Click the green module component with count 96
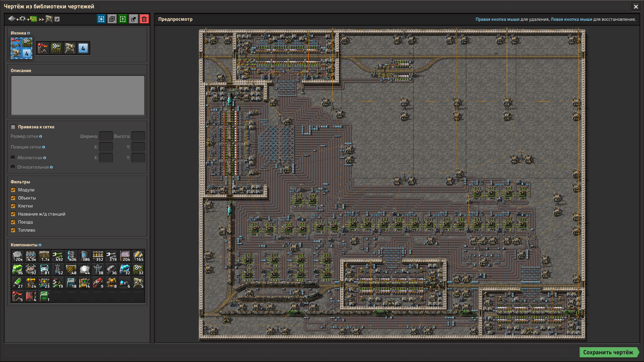 (x=17, y=269)
